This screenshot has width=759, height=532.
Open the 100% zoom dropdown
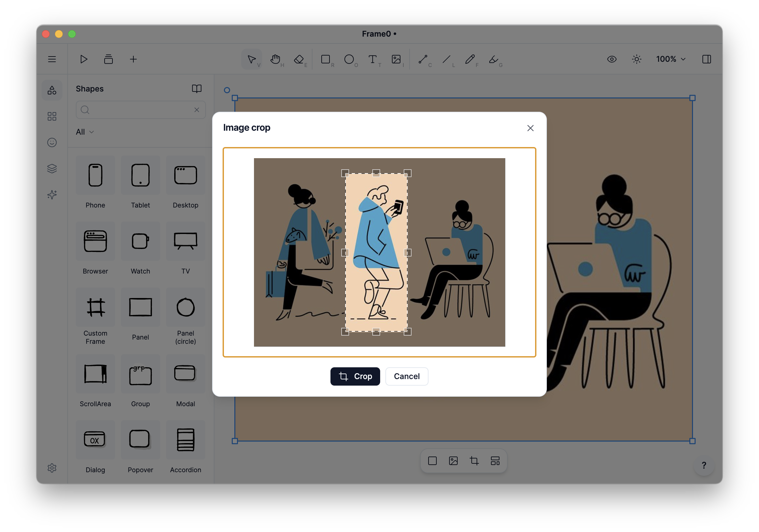click(x=671, y=59)
